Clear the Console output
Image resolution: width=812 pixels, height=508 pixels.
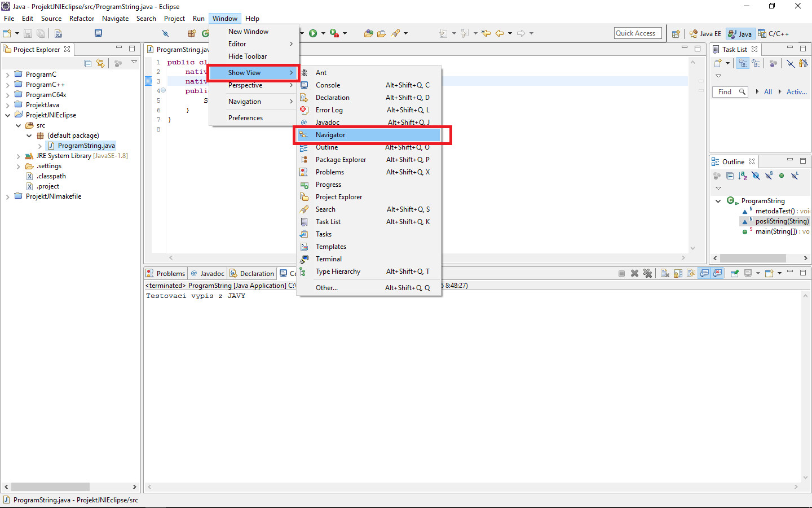click(665, 273)
